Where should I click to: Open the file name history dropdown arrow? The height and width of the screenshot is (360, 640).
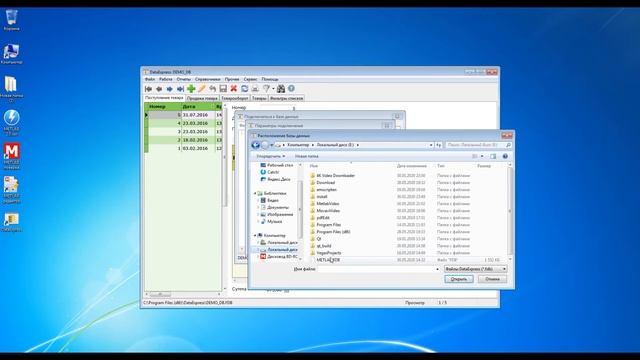[x=437, y=269]
